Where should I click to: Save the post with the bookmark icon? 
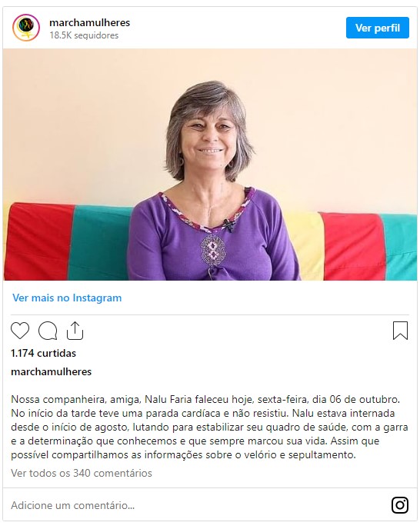[x=400, y=331]
